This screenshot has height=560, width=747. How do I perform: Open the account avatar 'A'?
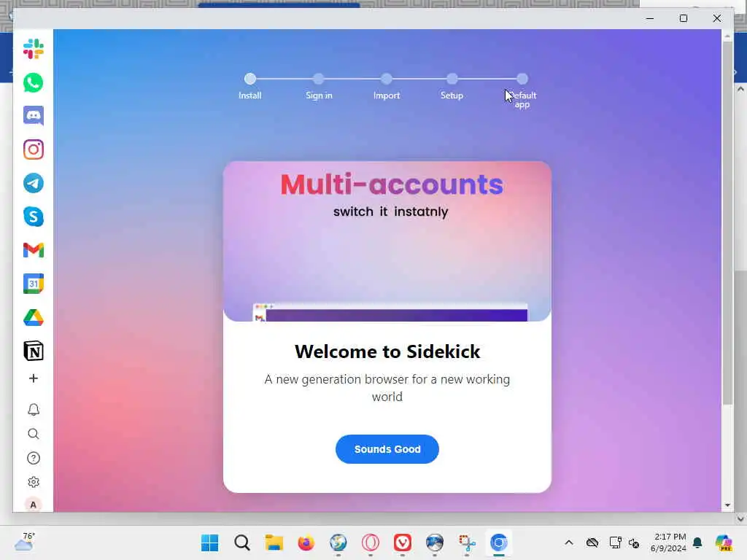[34, 505]
